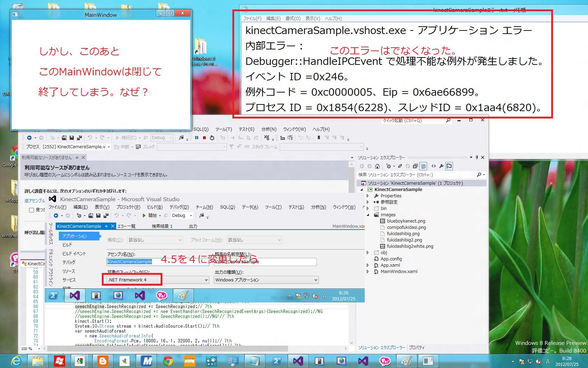Image resolution: width=588 pixels, height=368 pixels.
Task: Click the Save icon in the front Visual Studio toolbar
Action: click(98, 216)
